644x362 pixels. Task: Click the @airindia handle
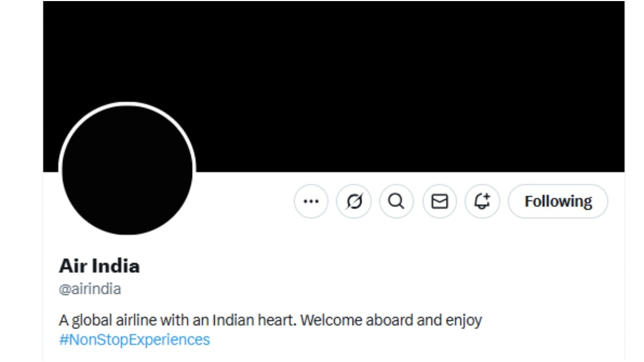tap(90, 289)
